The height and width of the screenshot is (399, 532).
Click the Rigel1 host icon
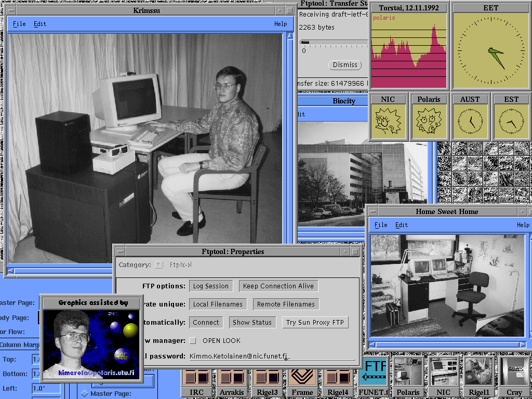click(478, 376)
